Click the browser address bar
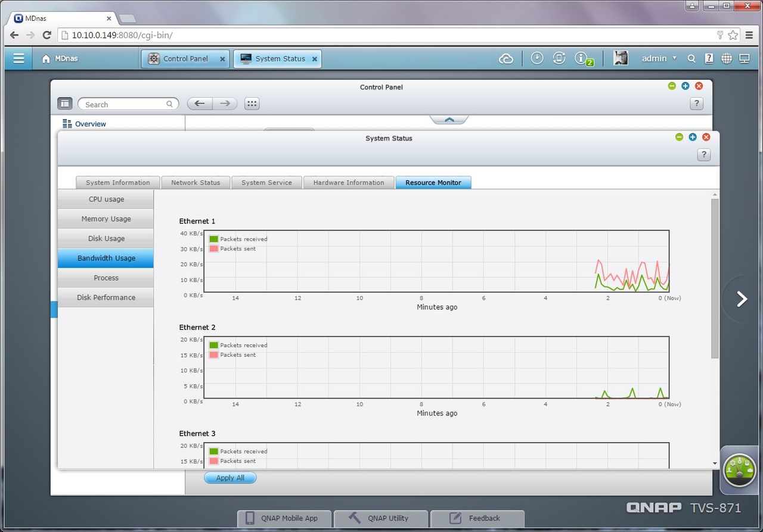Image resolution: width=763 pixels, height=532 pixels. [387, 35]
